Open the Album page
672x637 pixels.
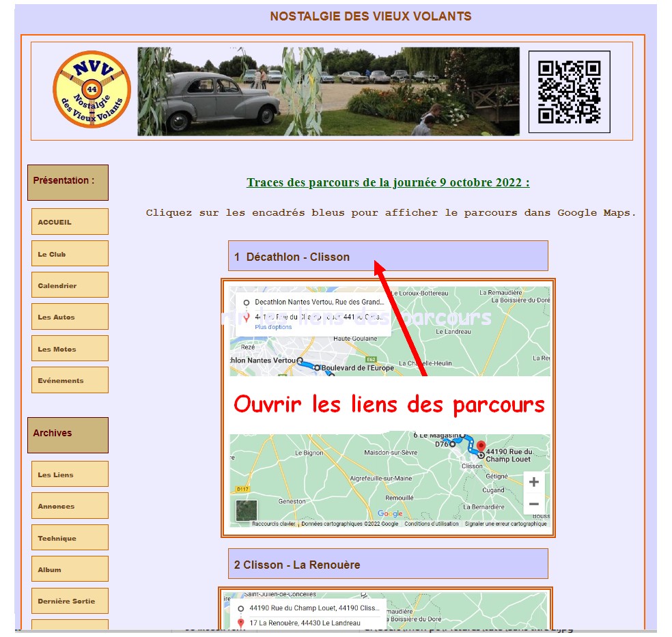[70, 569]
